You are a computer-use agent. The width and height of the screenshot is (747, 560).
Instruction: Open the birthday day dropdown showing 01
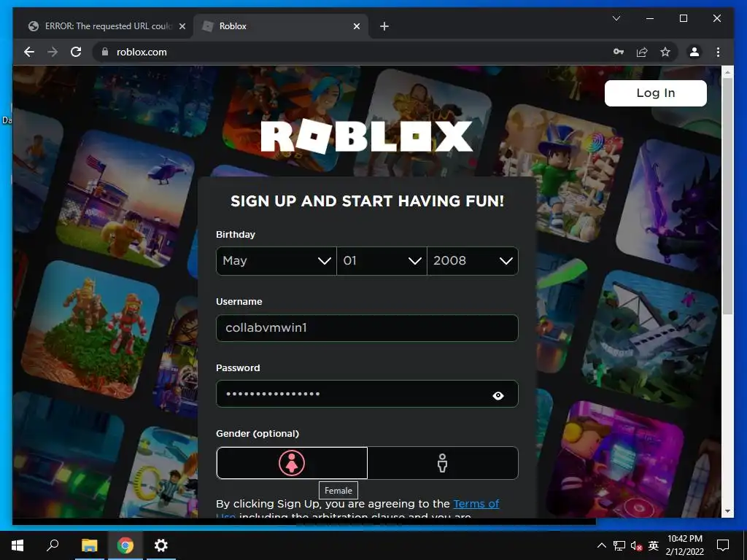coord(382,261)
